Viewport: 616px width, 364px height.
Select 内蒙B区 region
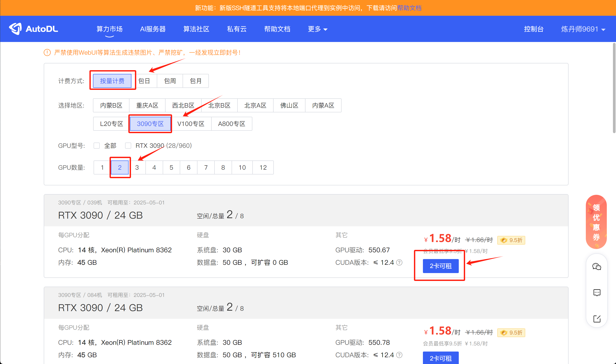111,105
